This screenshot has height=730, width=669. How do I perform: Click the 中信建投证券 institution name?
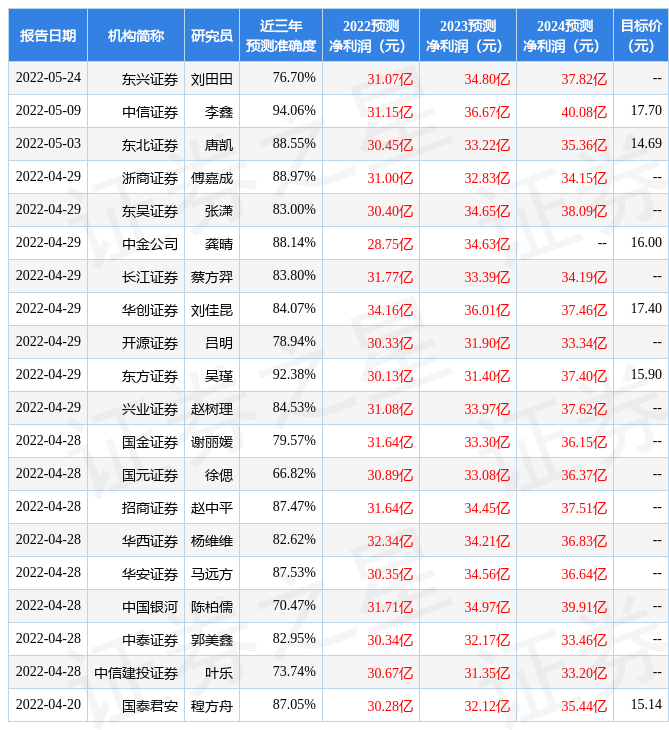click(136, 673)
